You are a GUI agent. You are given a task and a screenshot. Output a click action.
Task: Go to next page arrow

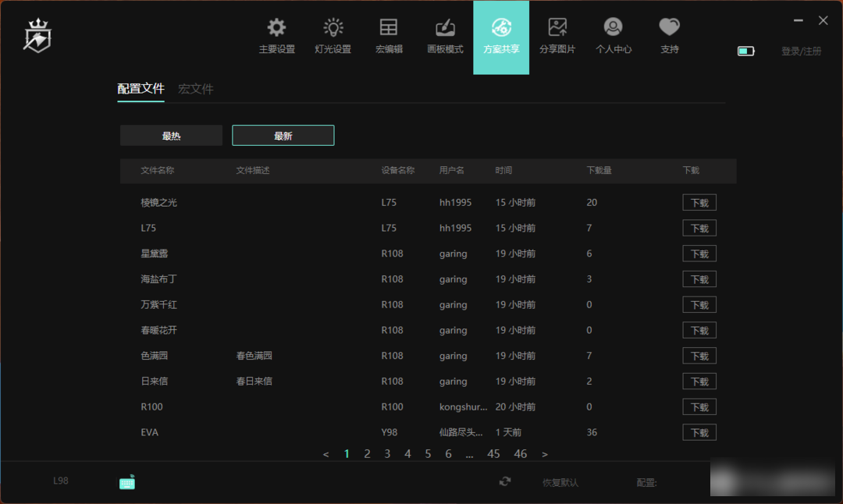(x=545, y=455)
